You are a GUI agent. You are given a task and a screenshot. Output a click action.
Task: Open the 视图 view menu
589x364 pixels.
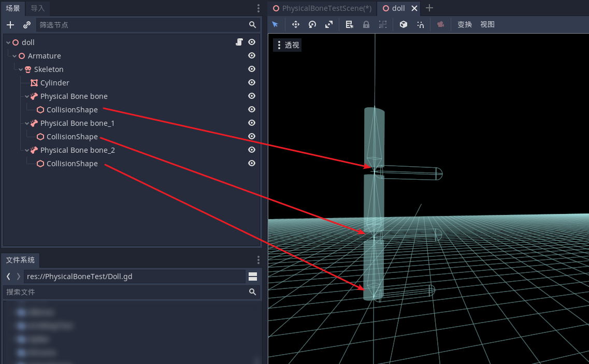coord(487,24)
